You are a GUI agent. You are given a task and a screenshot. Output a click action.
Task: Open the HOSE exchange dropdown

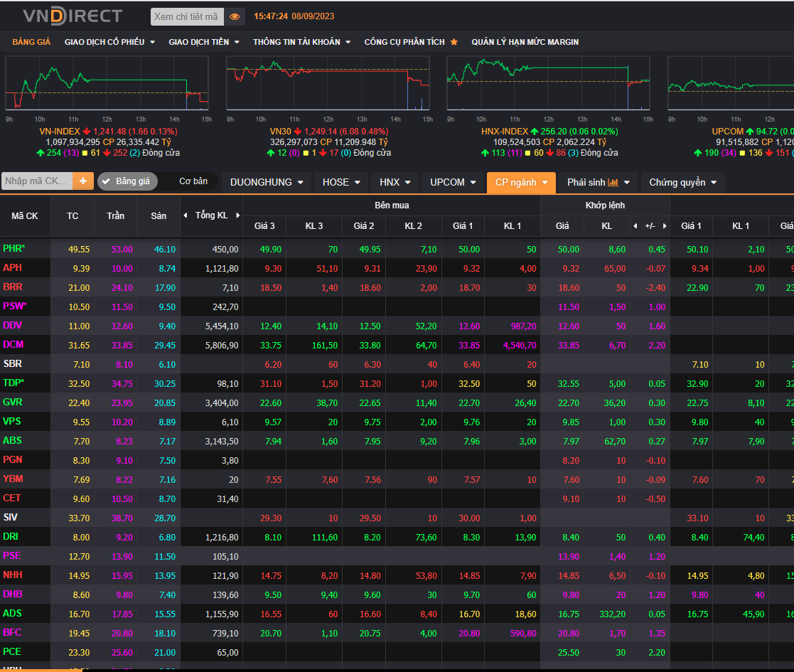tap(342, 182)
